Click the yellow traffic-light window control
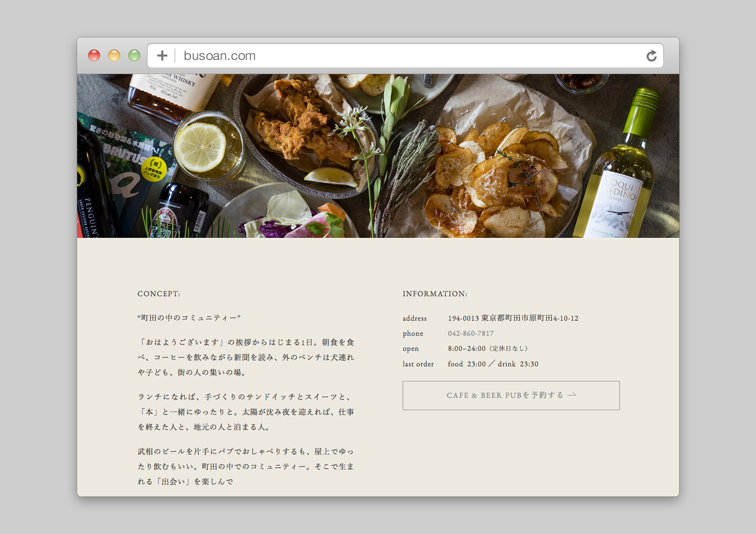The height and width of the screenshot is (534, 756). pyautogui.click(x=114, y=55)
